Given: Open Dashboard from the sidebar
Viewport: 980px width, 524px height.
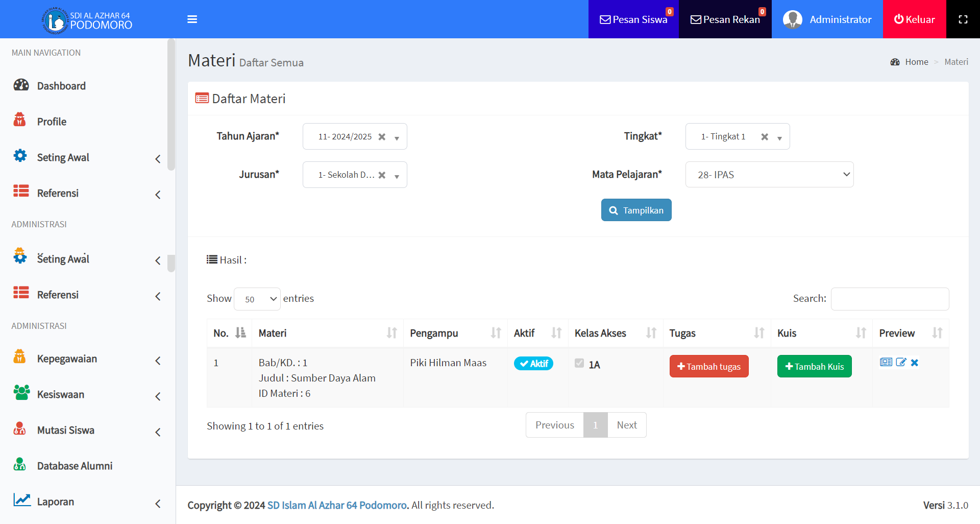Looking at the screenshot, I should [61, 86].
